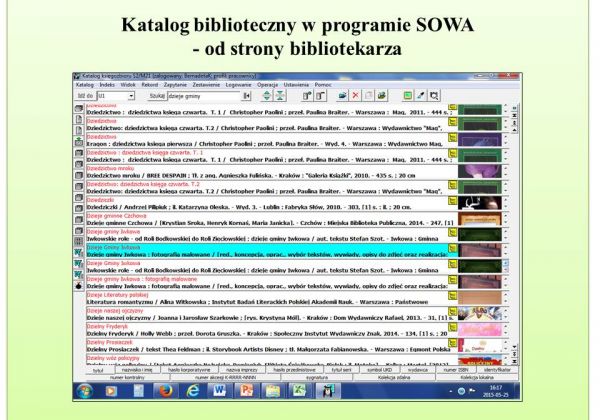Viewport: 600px width, 420px height.
Task: Click the grid icon in left sidebar
Action: (79, 241)
